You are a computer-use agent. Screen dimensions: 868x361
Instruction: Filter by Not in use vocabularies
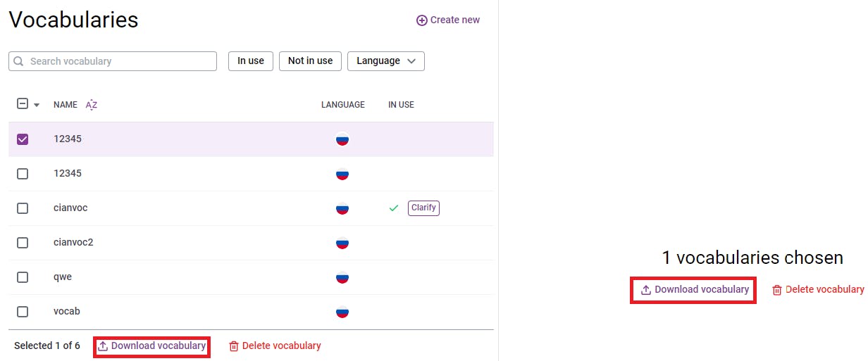click(310, 61)
